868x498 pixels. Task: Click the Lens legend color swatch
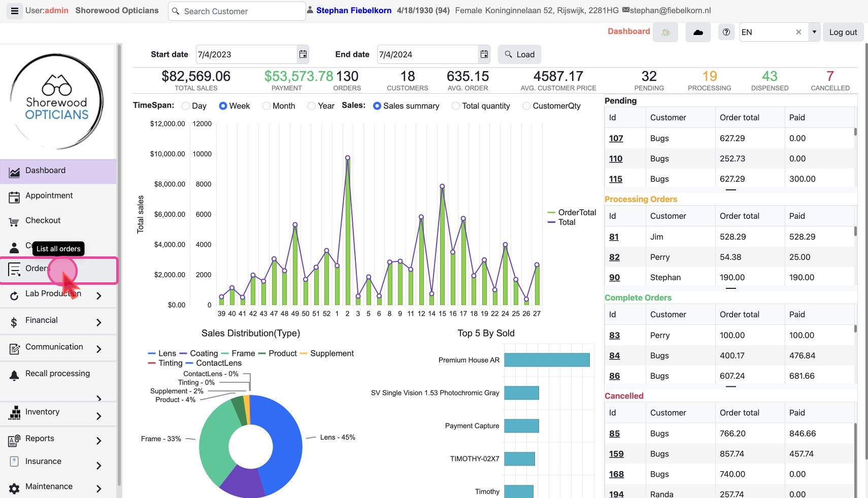pos(152,354)
